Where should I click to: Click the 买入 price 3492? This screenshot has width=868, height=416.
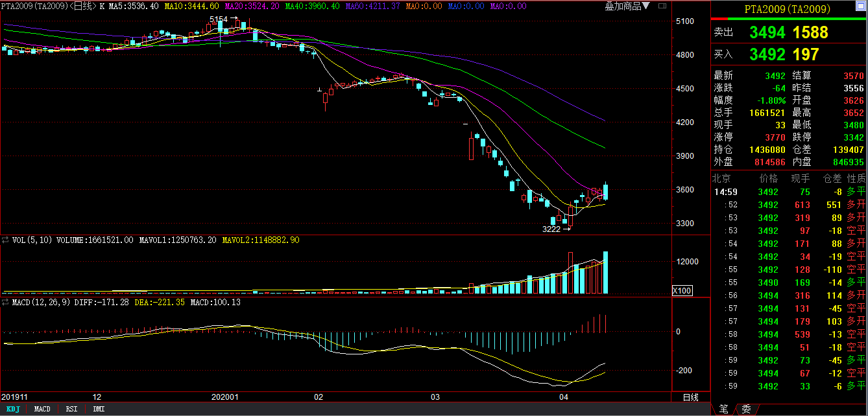click(767, 55)
